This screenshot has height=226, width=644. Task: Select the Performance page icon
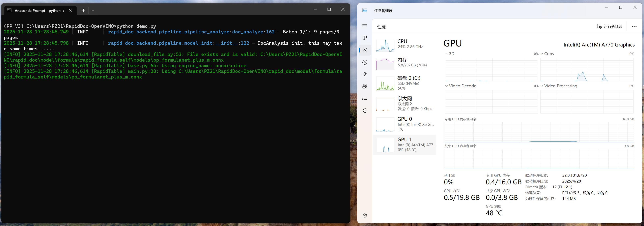[365, 50]
